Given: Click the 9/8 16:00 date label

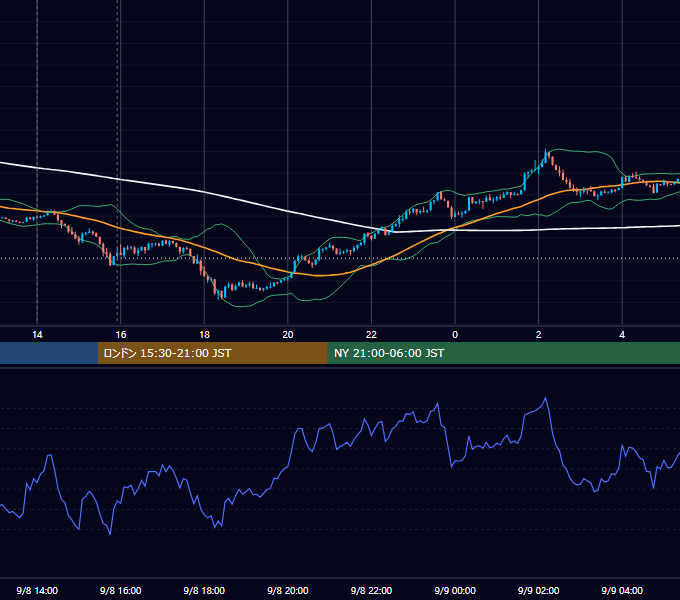Looking at the screenshot, I should [x=121, y=591].
